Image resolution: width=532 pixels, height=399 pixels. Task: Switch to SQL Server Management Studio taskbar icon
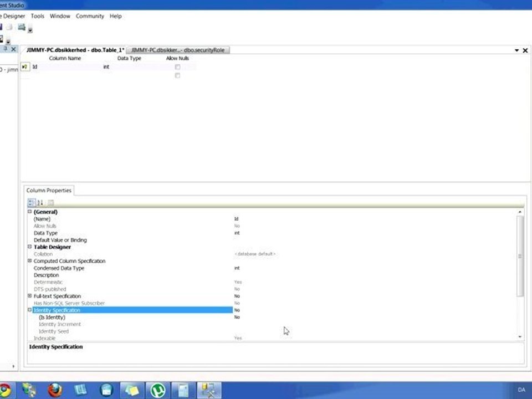209,390
